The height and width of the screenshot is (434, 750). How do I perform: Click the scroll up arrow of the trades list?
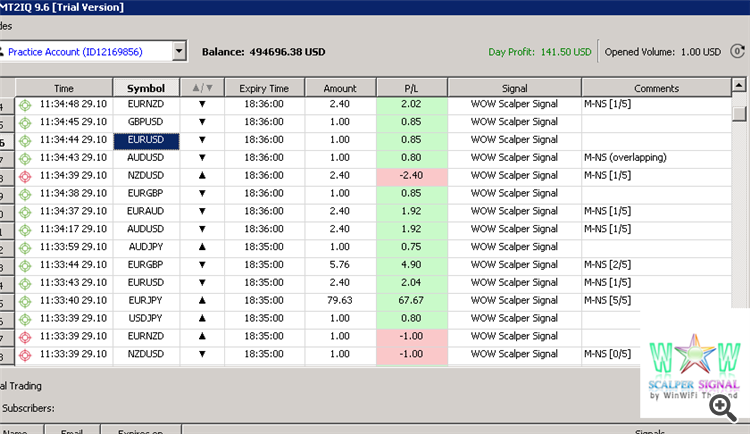coord(739,86)
